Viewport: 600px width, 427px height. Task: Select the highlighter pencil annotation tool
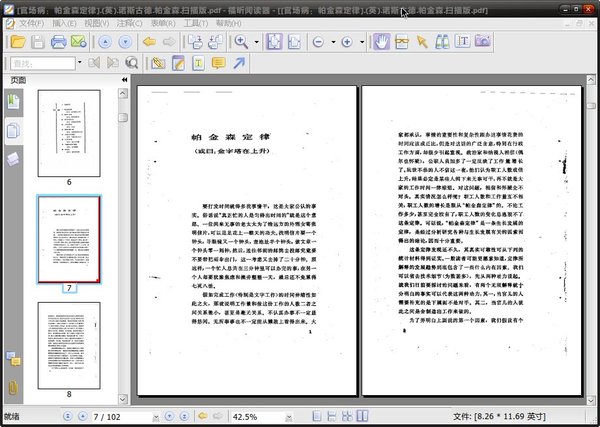pos(158,63)
